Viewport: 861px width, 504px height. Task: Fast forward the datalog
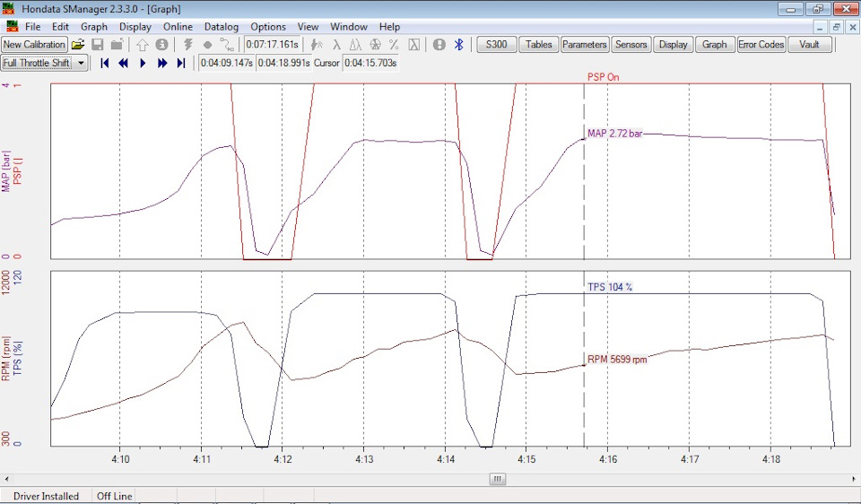click(162, 63)
